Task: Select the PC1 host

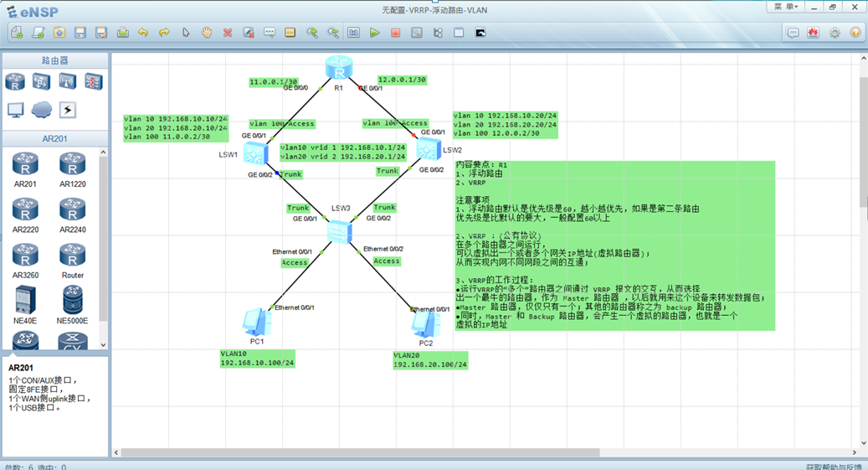Action: point(255,323)
